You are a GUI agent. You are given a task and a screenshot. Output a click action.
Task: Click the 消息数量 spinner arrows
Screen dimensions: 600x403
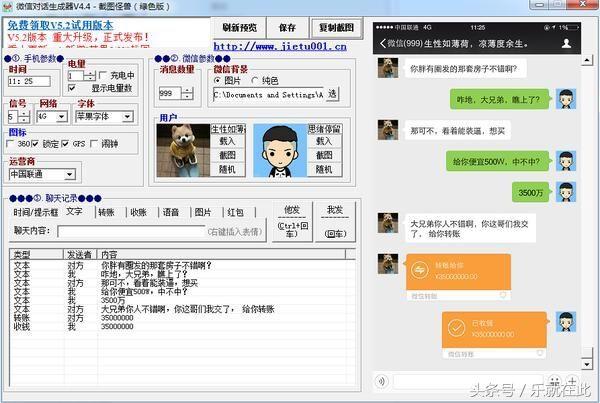187,93
